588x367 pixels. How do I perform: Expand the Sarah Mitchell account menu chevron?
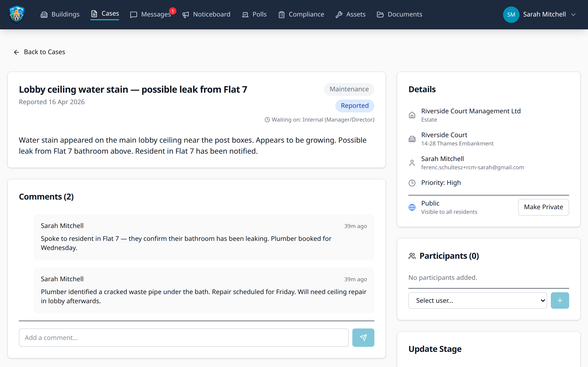pos(574,14)
